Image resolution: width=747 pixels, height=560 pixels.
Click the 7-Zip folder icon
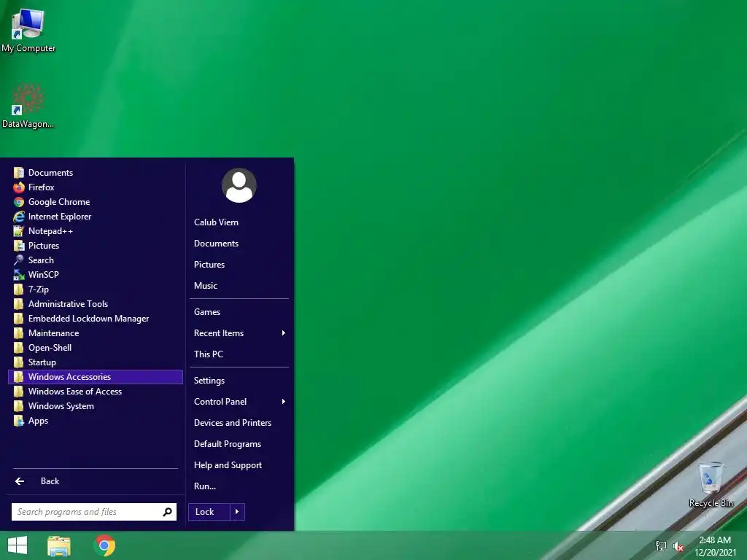point(18,289)
